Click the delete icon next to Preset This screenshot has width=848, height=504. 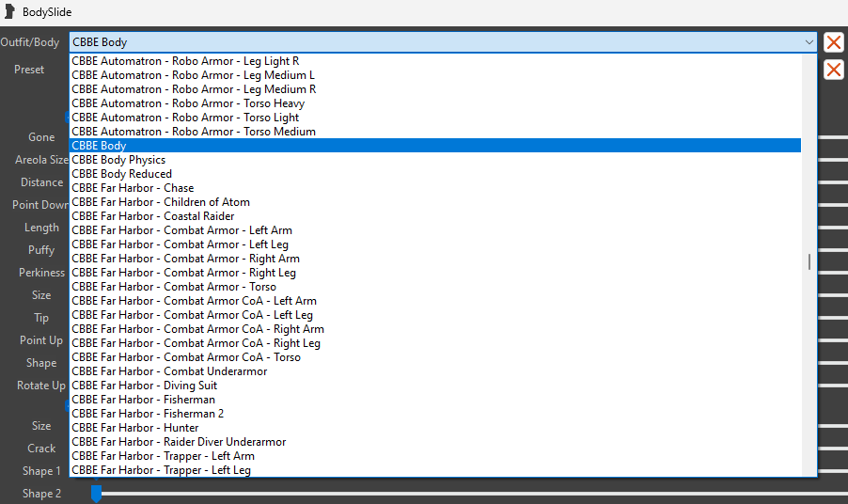pyautogui.click(x=833, y=70)
